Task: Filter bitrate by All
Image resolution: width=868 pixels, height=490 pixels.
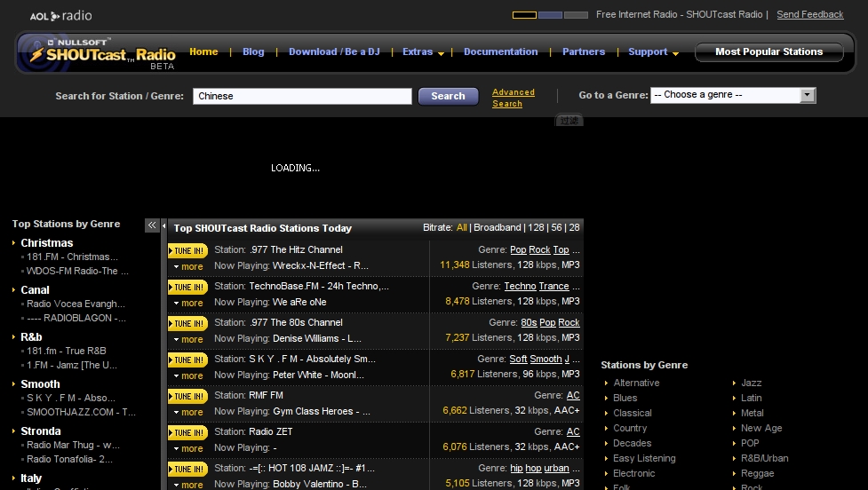Action: point(462,227)
